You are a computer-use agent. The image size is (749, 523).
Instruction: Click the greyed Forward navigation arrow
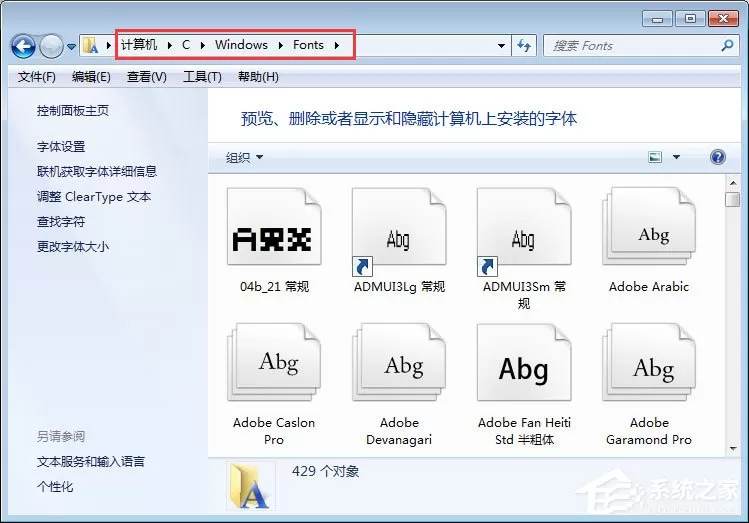51,46
